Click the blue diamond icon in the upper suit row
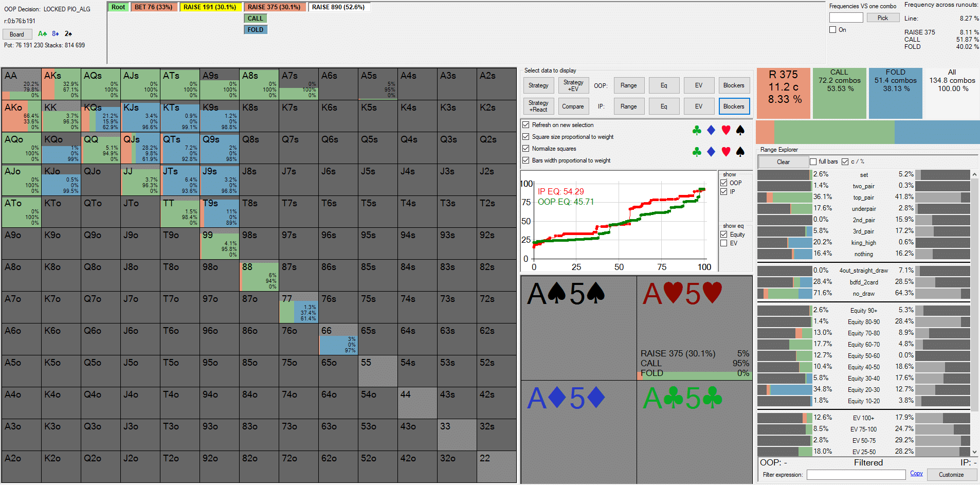This screenshot has width=980, height=485. pos(711,131)
